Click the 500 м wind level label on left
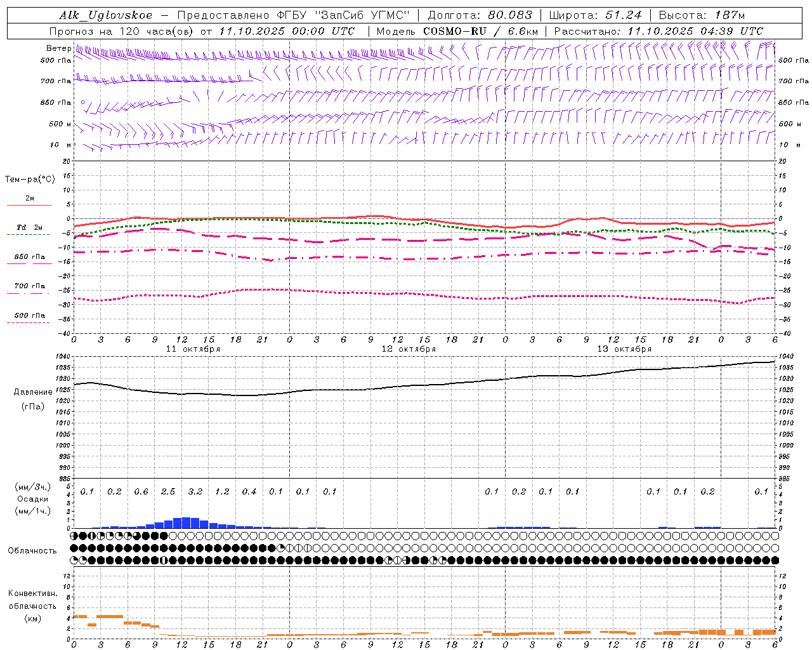The height and width of the screenshot is (650, 812). [x=60, y=124]
